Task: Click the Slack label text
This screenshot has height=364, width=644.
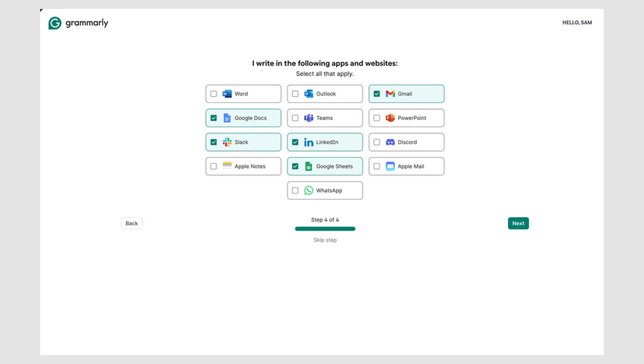Action: [x=241, y=142]
